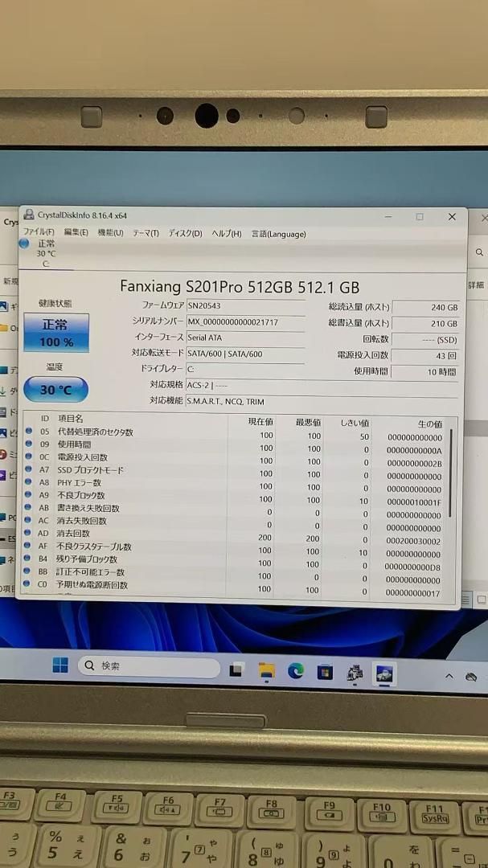Click raw value 000200030002

tap(413, 542)
